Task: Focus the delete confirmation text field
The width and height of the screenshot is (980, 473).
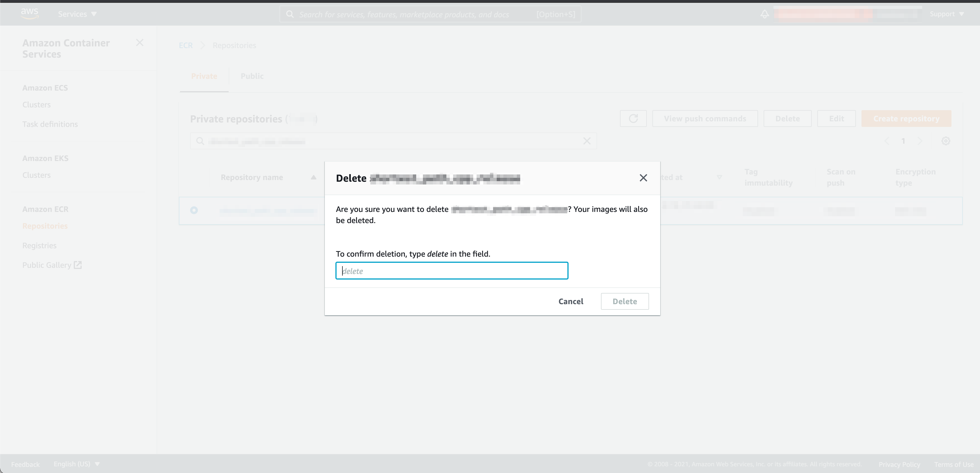Action: 452,271
